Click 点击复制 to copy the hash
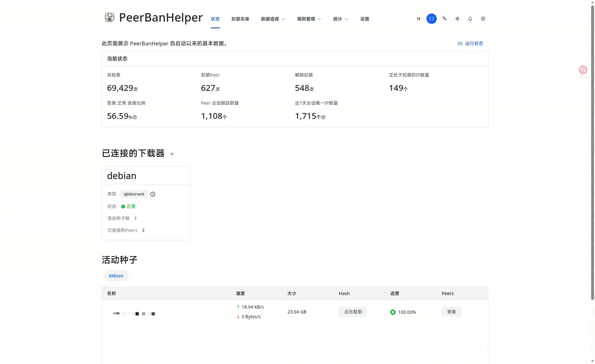Viewport: 595px width, 364px height. [x=353, y=312]
